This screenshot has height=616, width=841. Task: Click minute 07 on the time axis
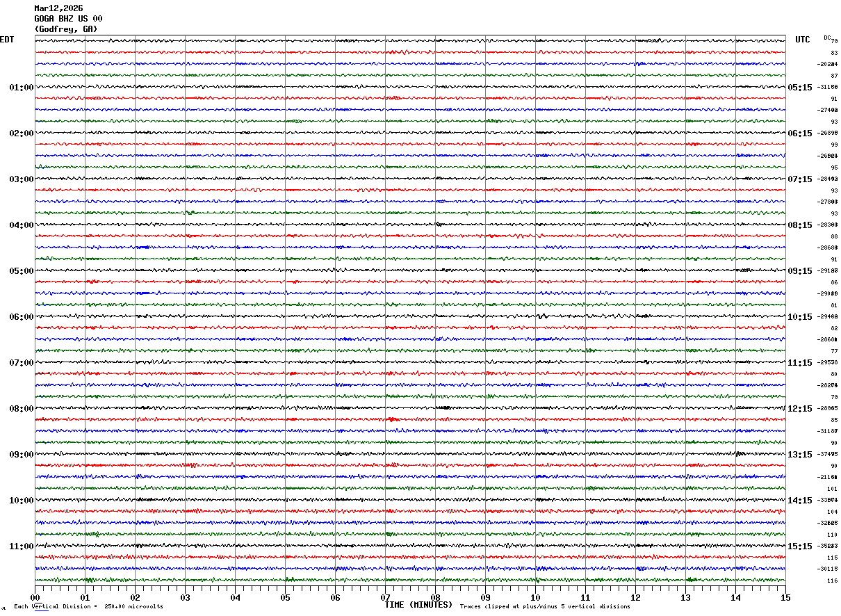point(385,597)
